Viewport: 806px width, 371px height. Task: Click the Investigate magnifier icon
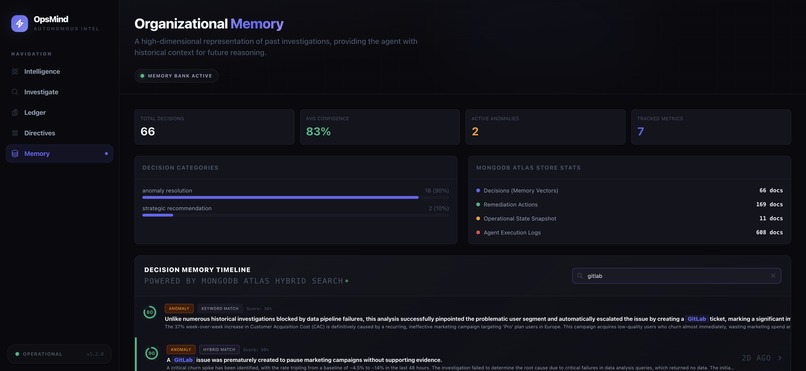point(15,92)
